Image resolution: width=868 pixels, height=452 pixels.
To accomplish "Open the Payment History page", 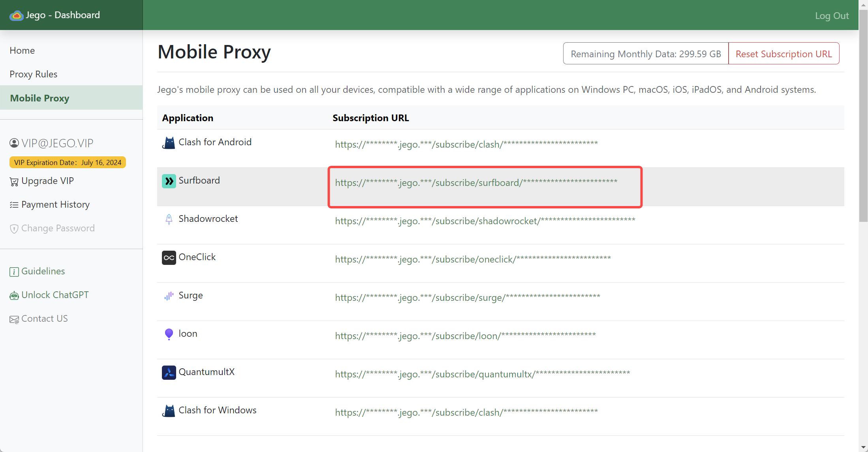I will (x=55, y=204).
